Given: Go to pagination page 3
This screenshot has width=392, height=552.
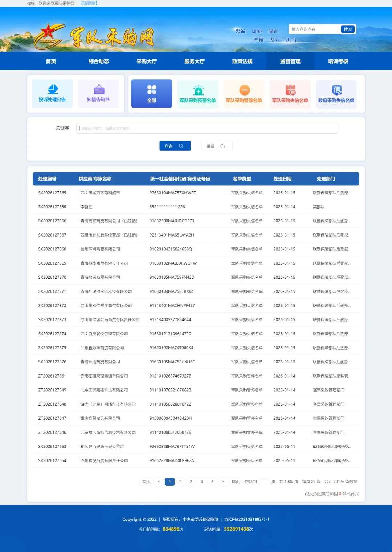Looking at the screenshot, I should [191, 482].
